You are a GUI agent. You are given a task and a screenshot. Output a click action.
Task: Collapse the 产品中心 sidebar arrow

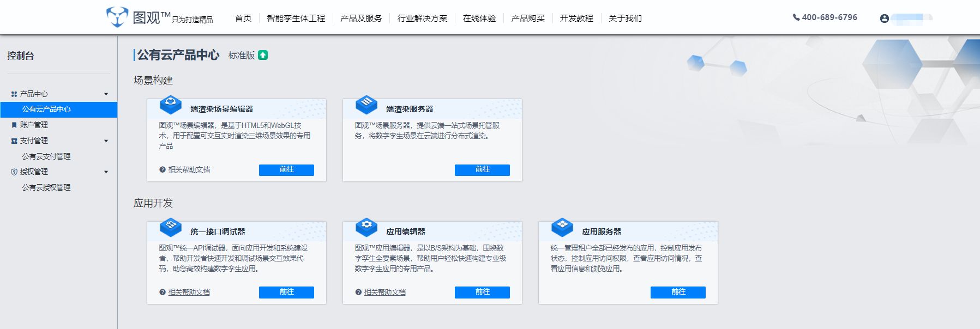[x=106, y=94]
